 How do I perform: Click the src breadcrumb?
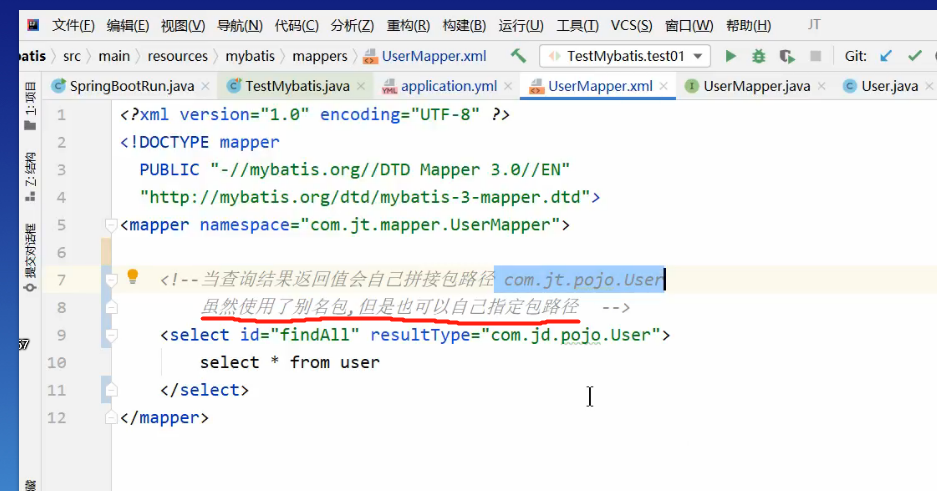pyautogui.click(x=72, y=56)
